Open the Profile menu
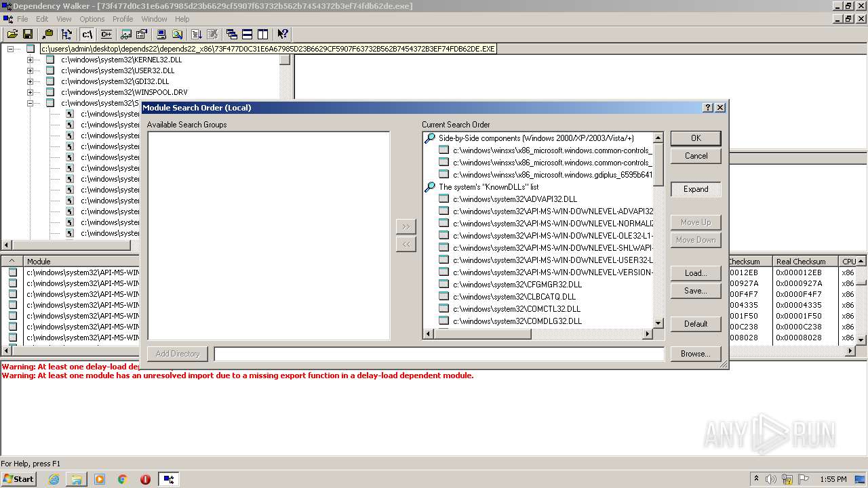This screenshot has width=868, height=488. [123, 19]
